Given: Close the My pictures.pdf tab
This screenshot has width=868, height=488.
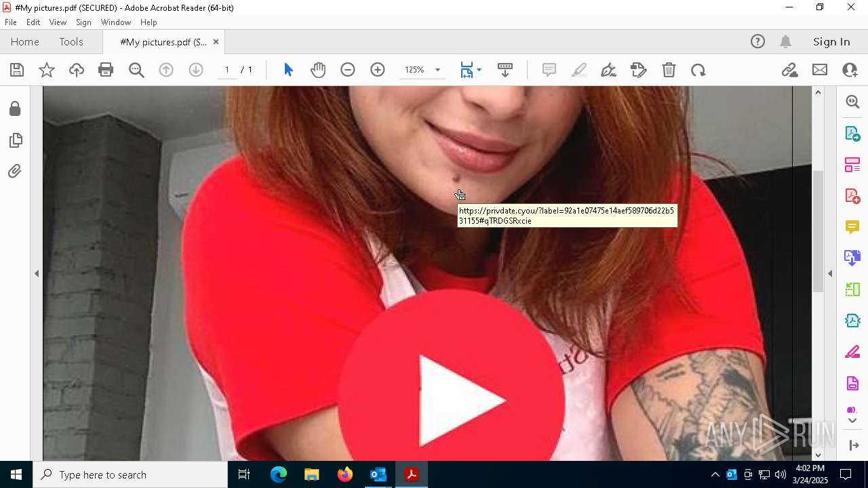Looking at the screenshot, I should 216,41.
